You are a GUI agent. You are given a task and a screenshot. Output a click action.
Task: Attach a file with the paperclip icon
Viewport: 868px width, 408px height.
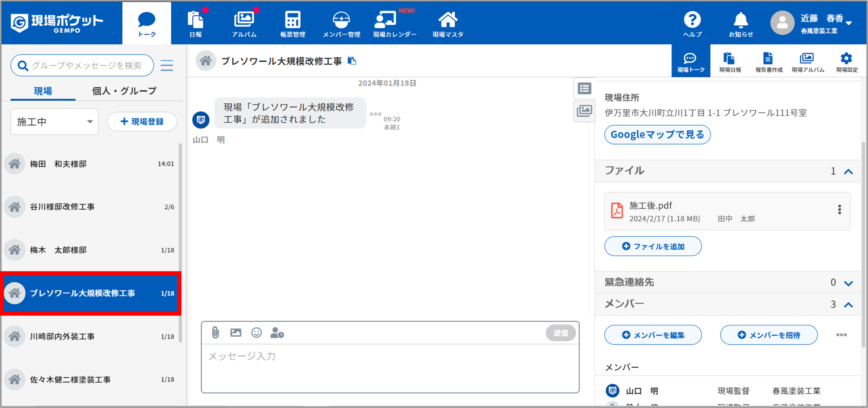point(215,332)
